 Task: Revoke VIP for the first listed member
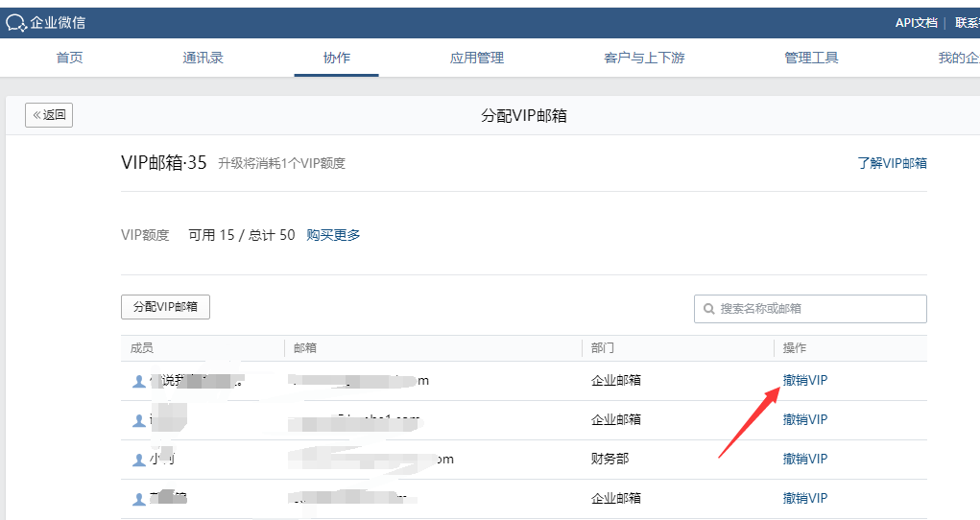coord(804,380)
